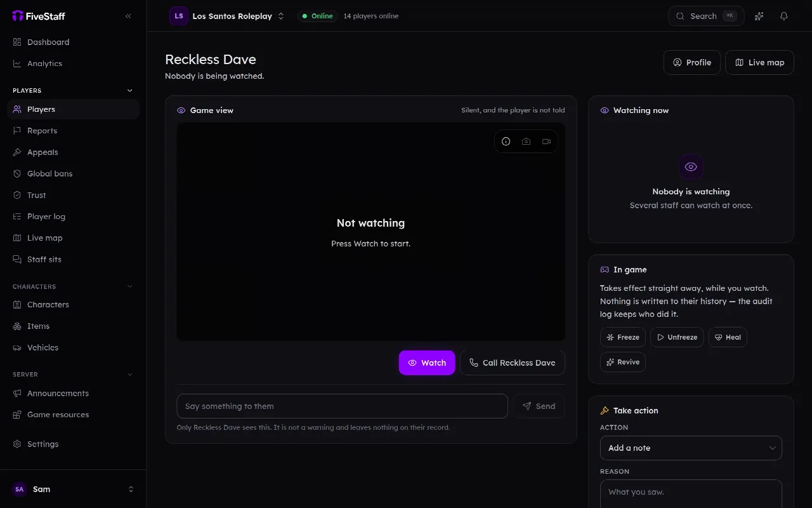Open Staff sits

click(73, 259)
